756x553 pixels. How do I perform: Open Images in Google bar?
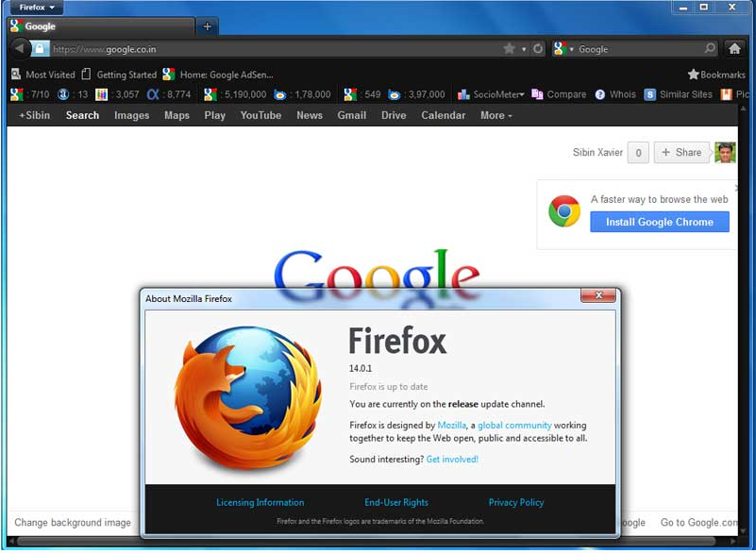[131, 115]
